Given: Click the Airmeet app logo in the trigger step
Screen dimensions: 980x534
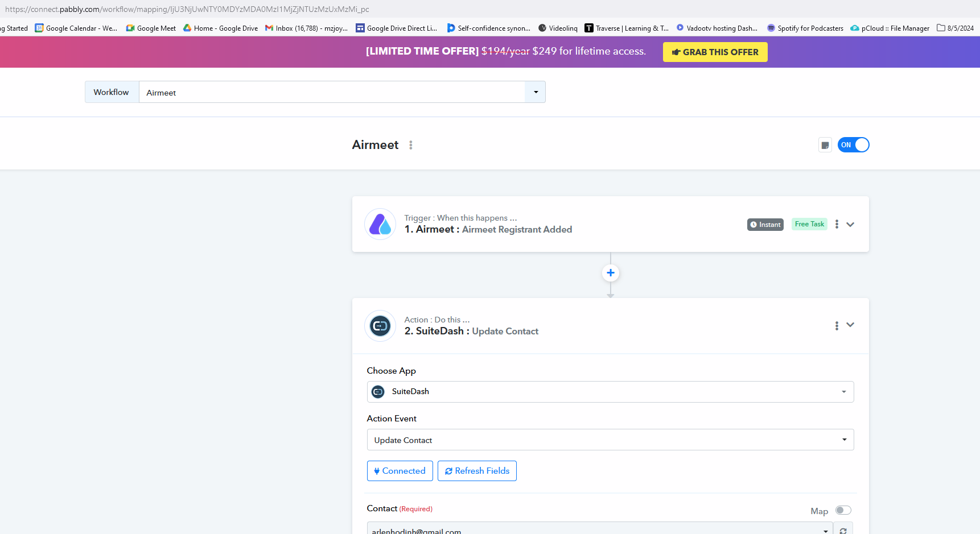Looking at the screenshot, I should pyautogui.click(x=380, y=224).
